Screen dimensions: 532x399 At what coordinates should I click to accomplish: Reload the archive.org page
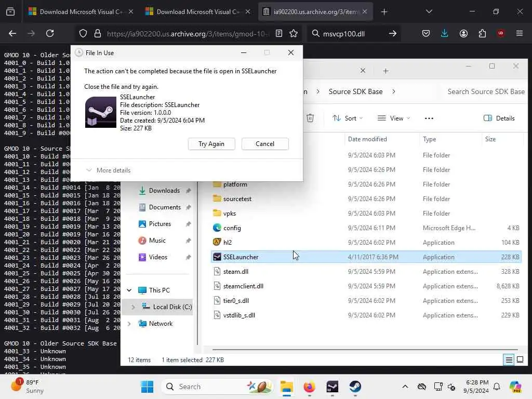tap(50, 33)
